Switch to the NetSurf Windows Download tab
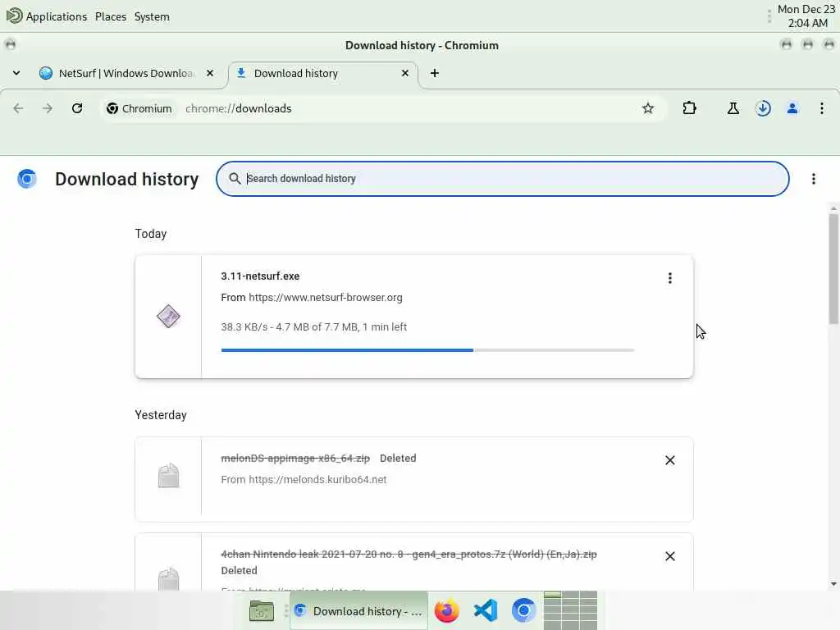This screenshot has height=630, width=840. (x=126, y=73)
